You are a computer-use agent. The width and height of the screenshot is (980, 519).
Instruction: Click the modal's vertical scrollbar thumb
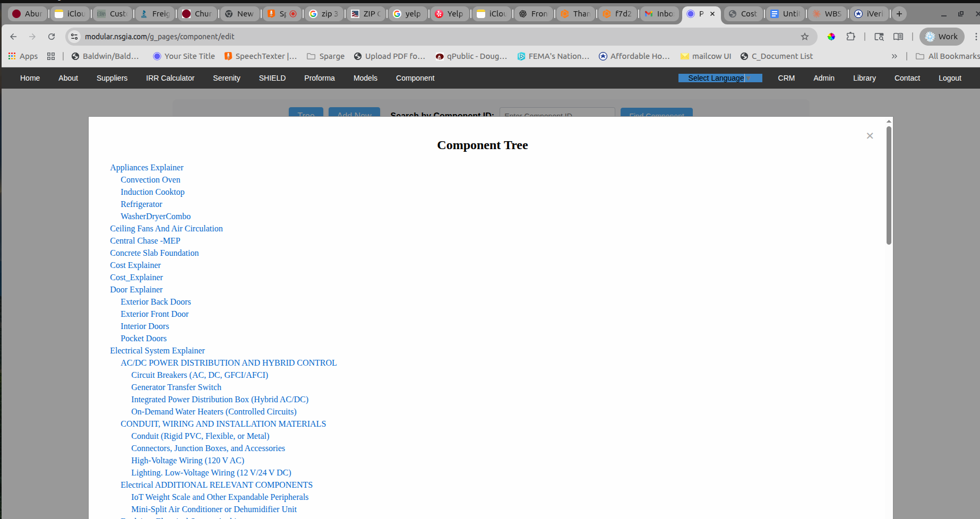point(889,185)
